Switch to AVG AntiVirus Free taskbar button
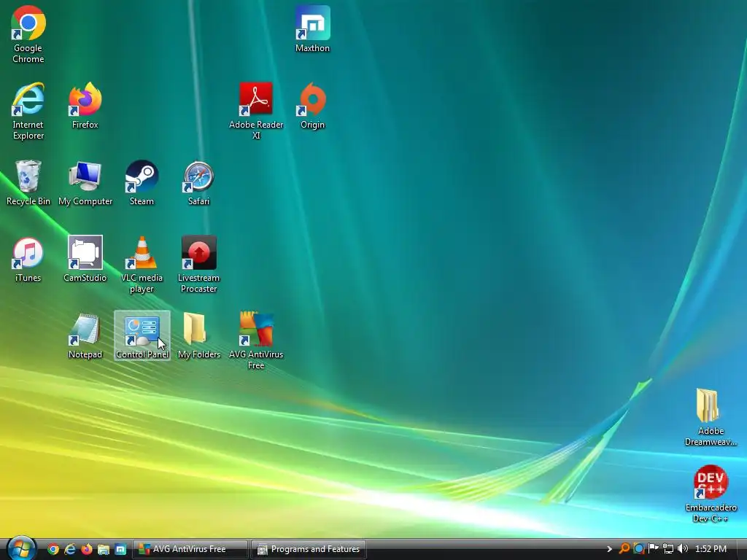Image resolution: width=747 pixels, height=560 pixels. (x=190, y=549)
